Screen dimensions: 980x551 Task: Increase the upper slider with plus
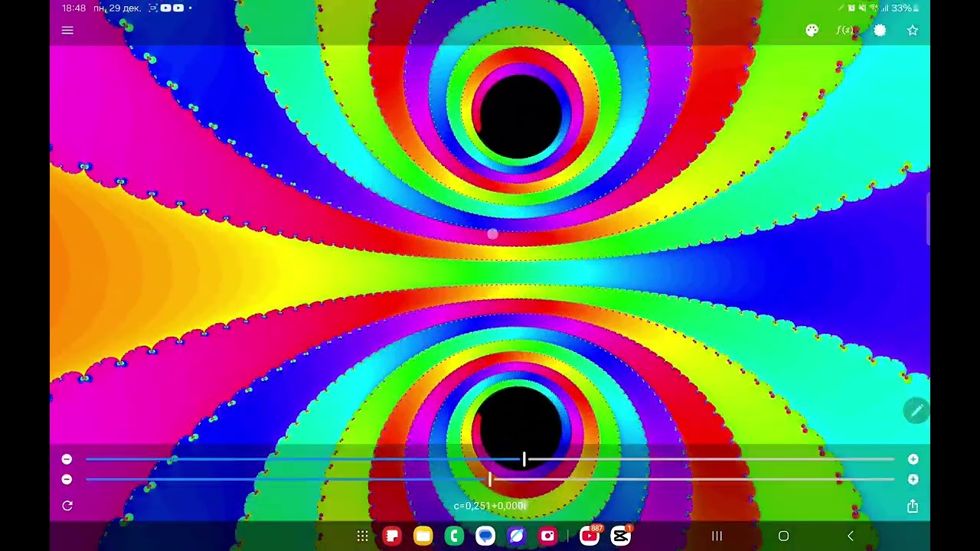coord(913,459)
